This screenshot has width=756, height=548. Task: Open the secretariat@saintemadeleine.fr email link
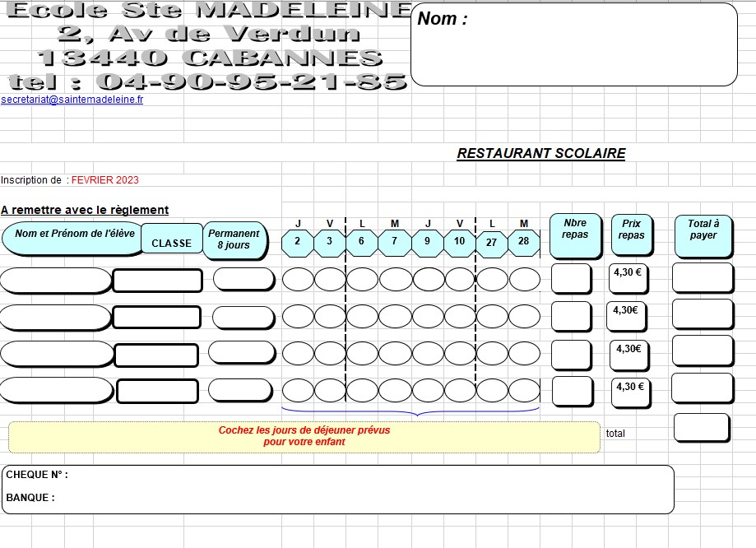(x=72, y=100)
